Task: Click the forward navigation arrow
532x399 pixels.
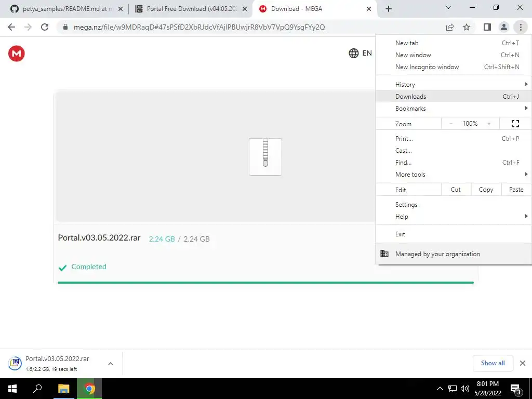Action: (x=28, y=27)
